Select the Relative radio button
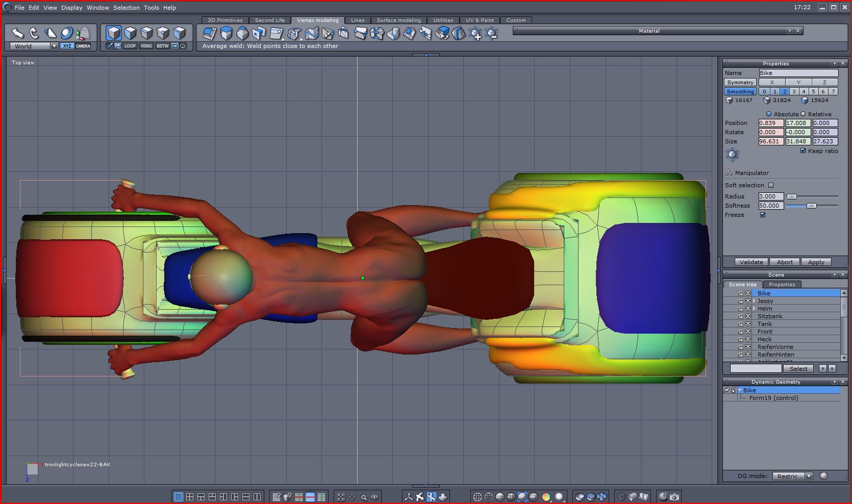The width and height of the screenshot is (852, 504). point(803,114)
